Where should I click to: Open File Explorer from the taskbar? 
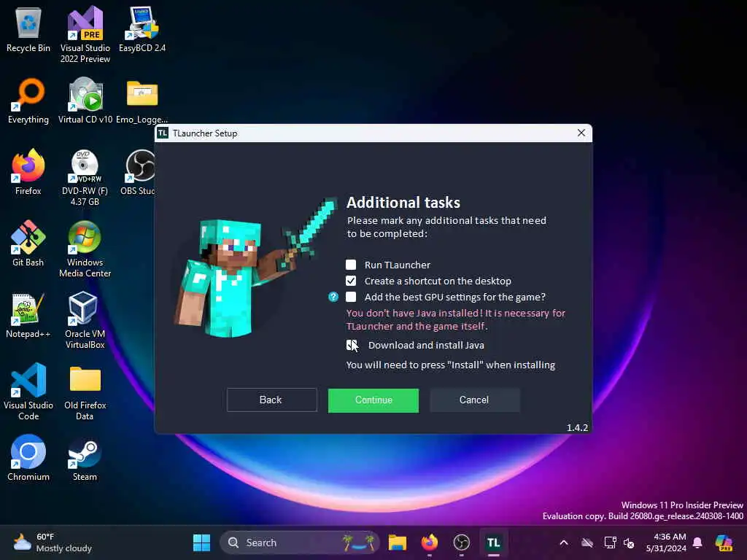(x=398, y=542)
